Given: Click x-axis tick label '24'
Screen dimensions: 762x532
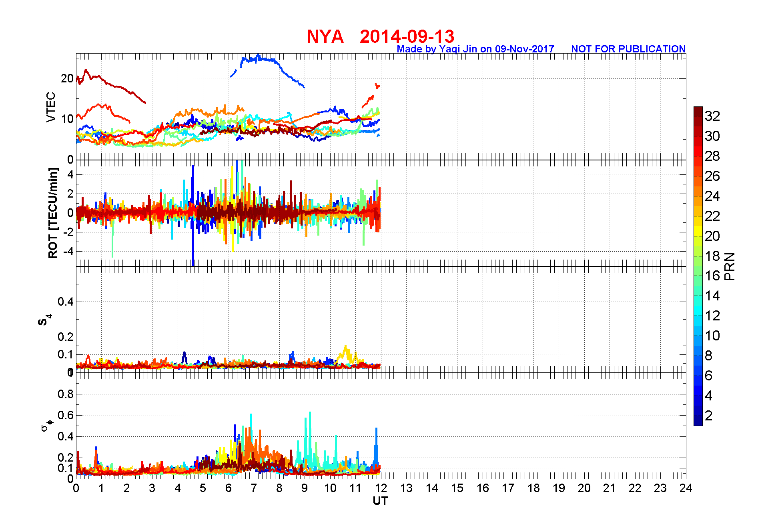Looking at the screenshot, I should 686,488.
